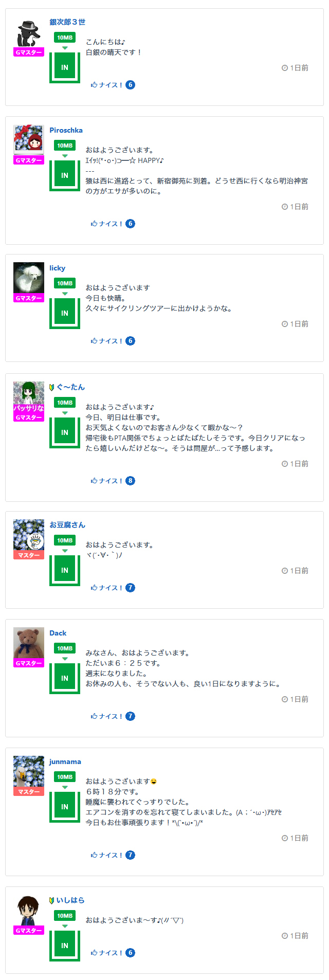
Task: Click the green IN icon on Dack's post
Action: (65, 678)
